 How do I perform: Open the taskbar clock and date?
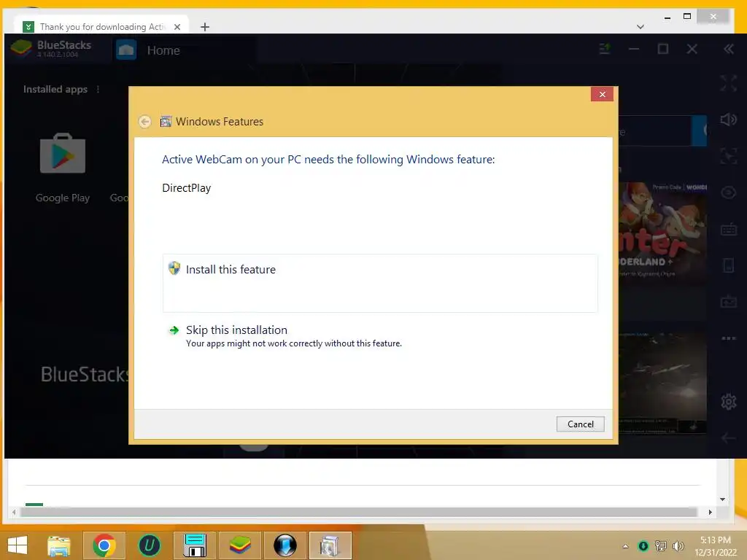[716, 545]
